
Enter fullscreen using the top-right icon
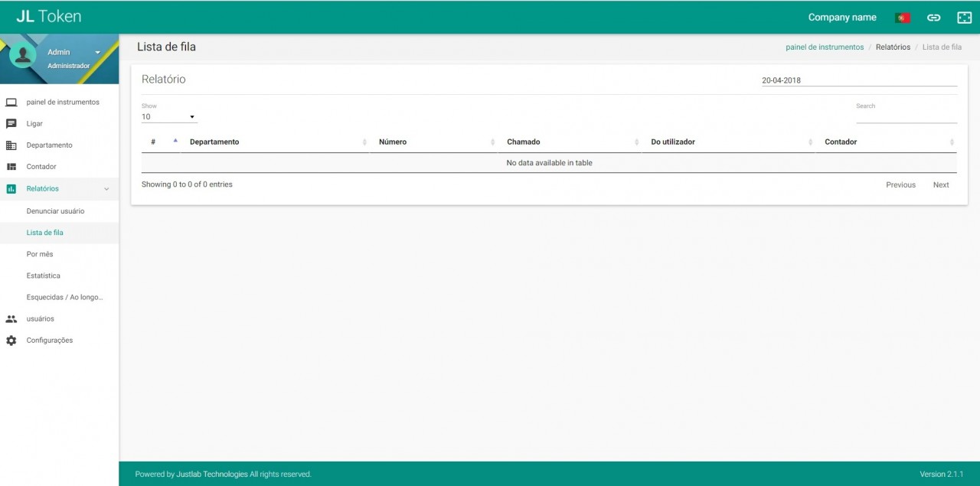(964, 17)
